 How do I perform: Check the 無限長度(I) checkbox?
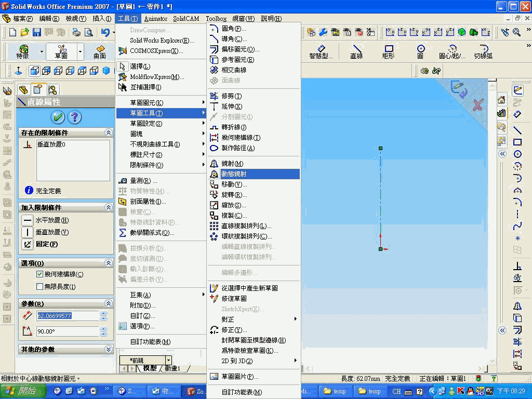pyautogui.click(x=39, y=287)
